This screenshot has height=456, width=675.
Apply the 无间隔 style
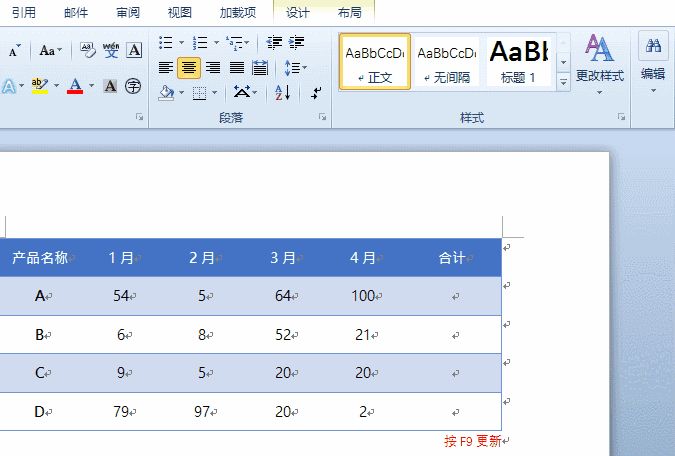pos(447,62)
